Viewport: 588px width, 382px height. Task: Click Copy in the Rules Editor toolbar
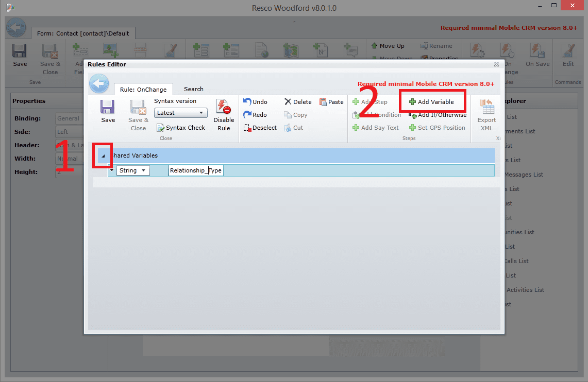[296, 115]
